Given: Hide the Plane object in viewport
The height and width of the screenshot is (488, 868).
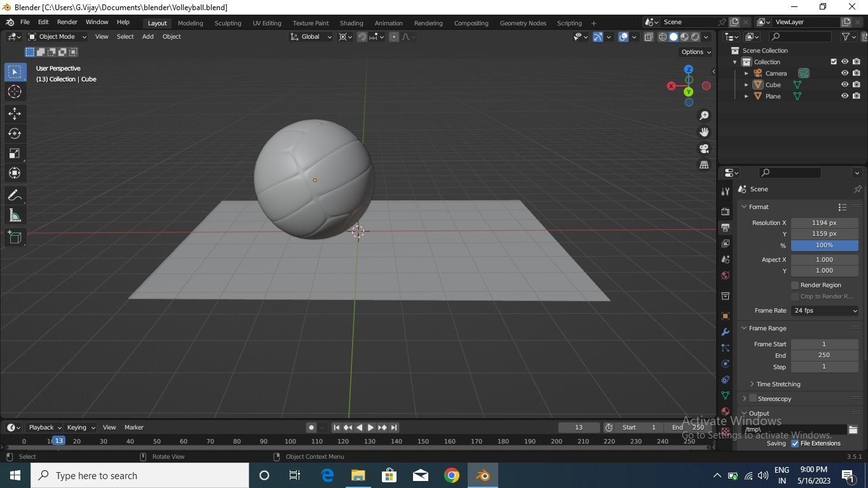Looking at the screenshot, I should pos(844,96).
